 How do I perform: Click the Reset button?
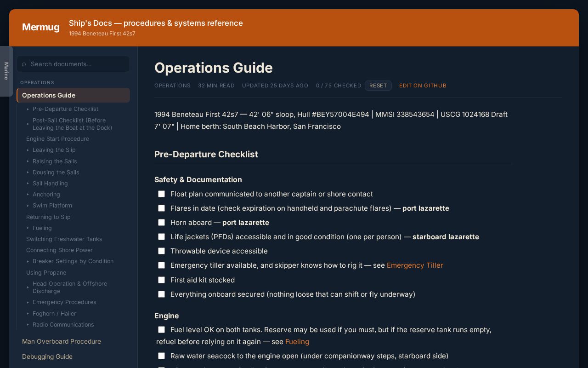pos(378,86)
